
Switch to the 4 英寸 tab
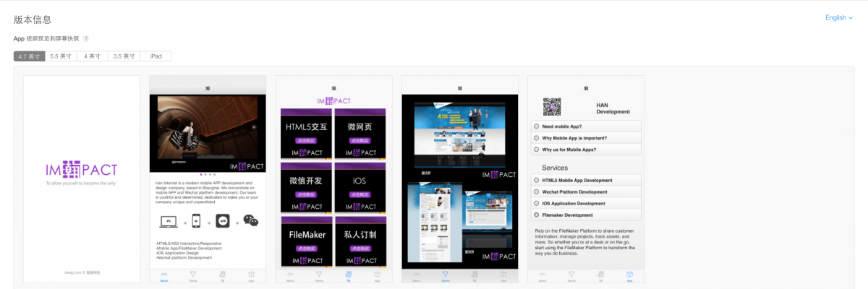tap(92, 56)
